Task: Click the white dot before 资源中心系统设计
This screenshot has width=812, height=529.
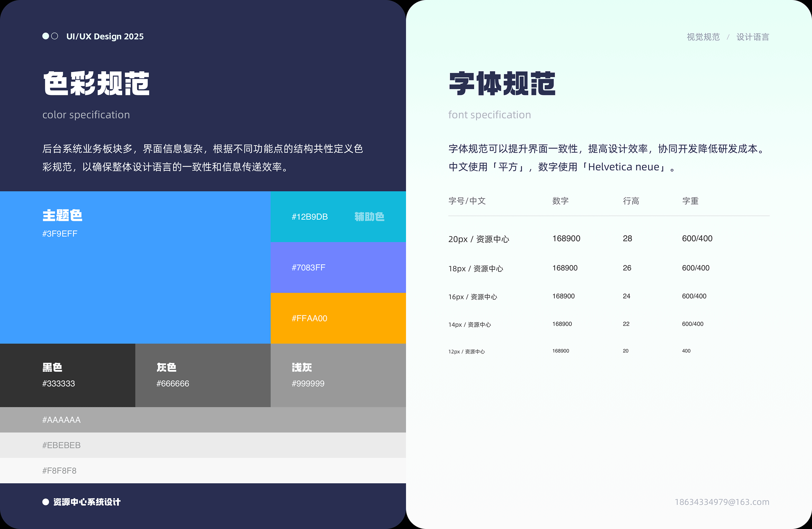Action: tap(45, 502)
